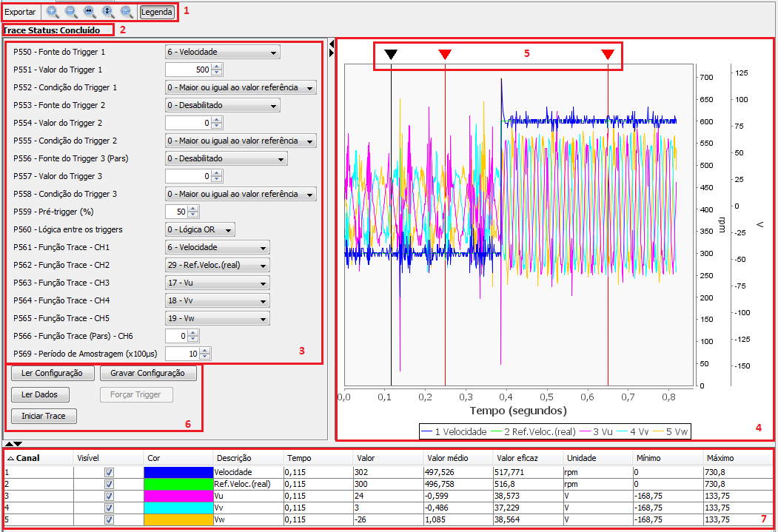
Task: Click the zoom in magnifier icon
Action: pos(53,12)
